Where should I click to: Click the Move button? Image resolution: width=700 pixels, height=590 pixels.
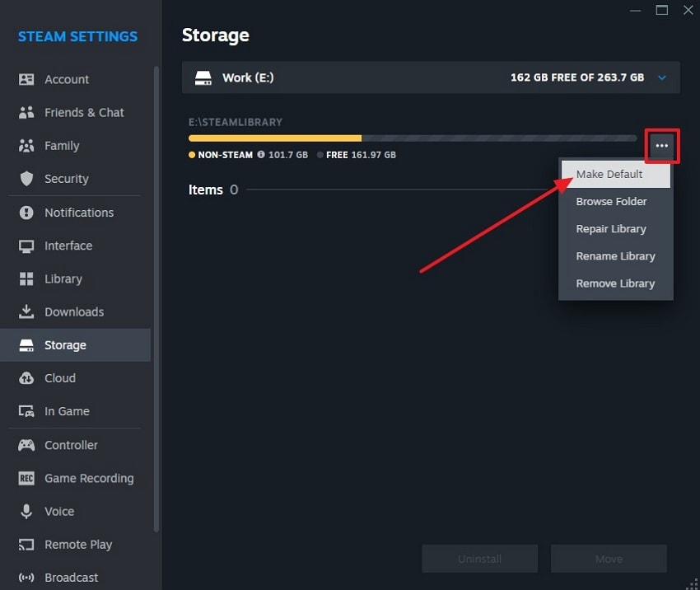pos(609,559)
